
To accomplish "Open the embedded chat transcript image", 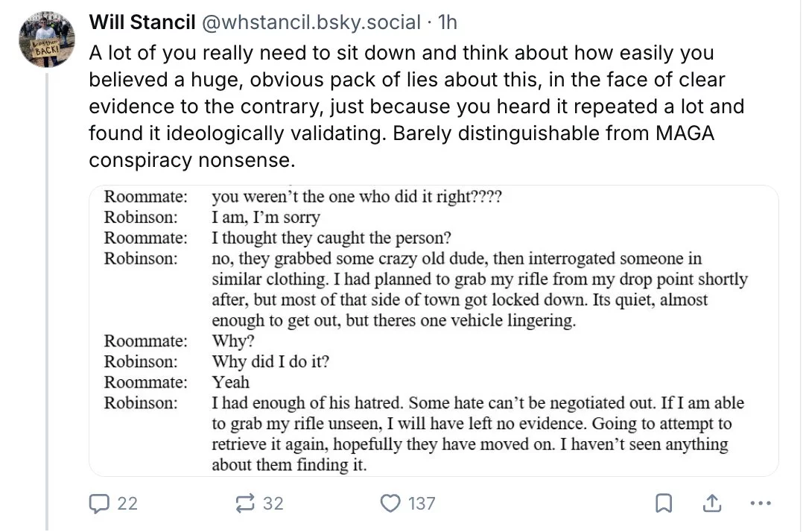I will point(434,331).
